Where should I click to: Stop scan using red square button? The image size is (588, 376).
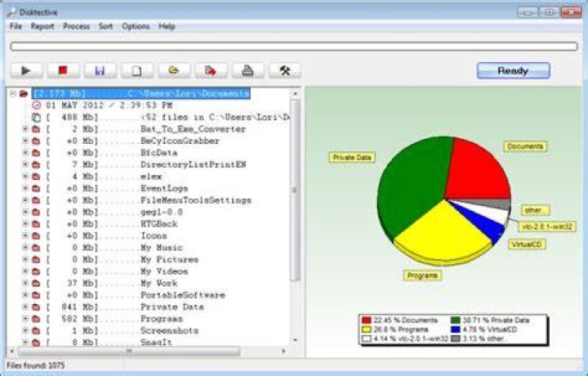63,70
